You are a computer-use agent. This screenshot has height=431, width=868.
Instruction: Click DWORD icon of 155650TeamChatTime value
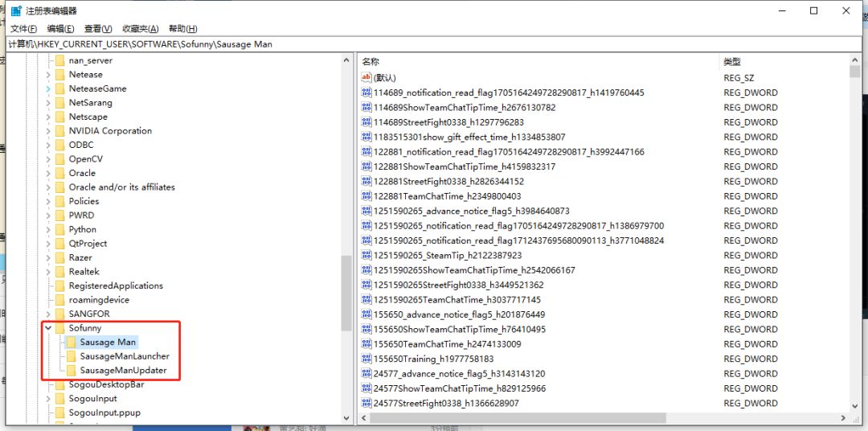click(366, 344)
